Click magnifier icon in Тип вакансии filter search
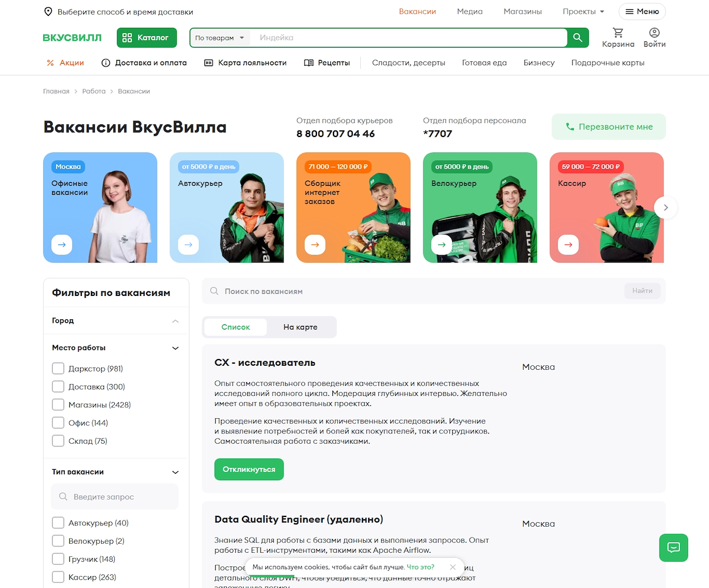The image size is (709, 588). [x=63, y=497]
